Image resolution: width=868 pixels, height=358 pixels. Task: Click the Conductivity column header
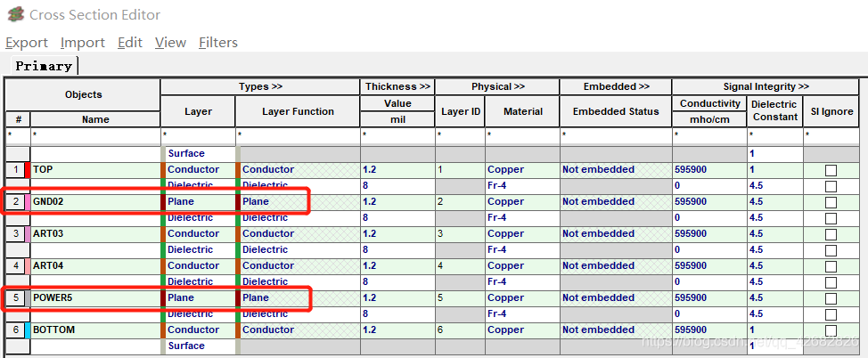click(x=709, y=103)
